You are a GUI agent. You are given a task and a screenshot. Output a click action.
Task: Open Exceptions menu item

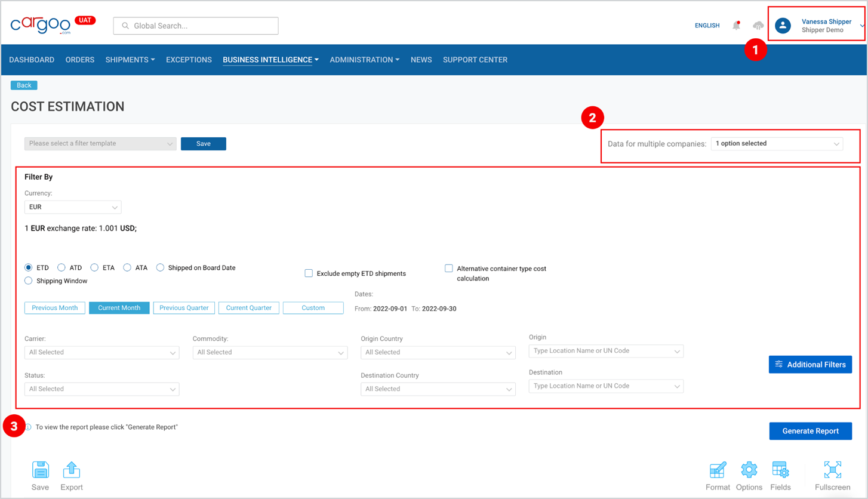(x=189, y=60)
